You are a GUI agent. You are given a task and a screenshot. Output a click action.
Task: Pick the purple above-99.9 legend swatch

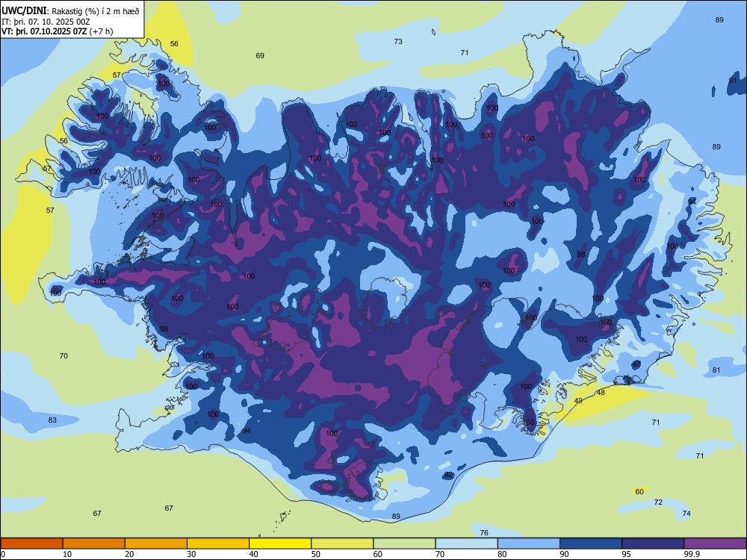715,544
